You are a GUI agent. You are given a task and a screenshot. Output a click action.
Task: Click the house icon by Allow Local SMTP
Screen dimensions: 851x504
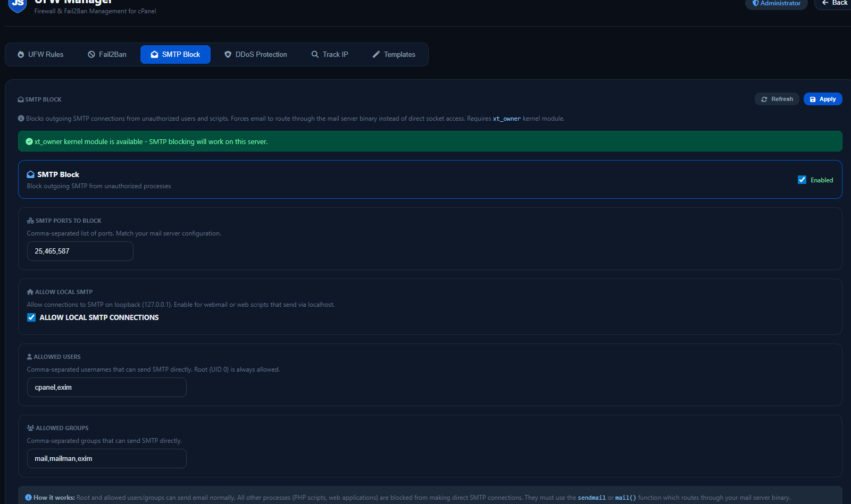pyautogui.click(x=30, y=292)
